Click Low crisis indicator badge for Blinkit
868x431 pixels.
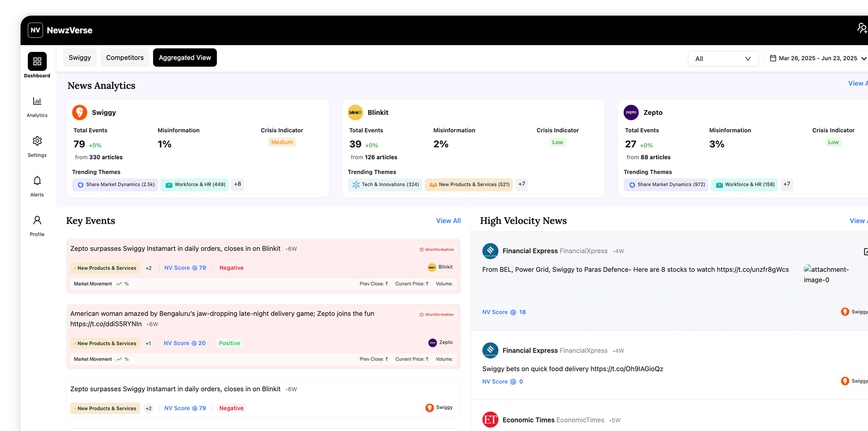(x=557, y=142)
